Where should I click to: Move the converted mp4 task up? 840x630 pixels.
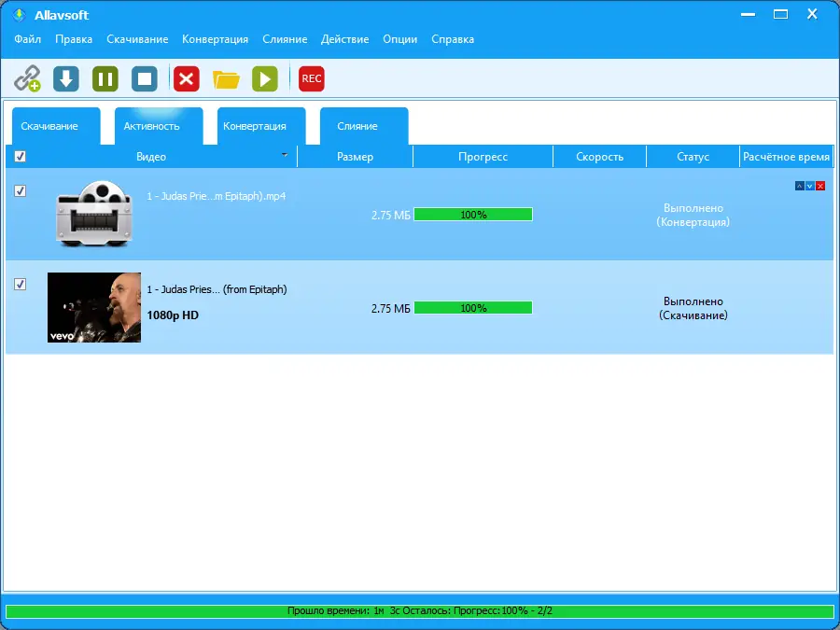tap(799, 186)
